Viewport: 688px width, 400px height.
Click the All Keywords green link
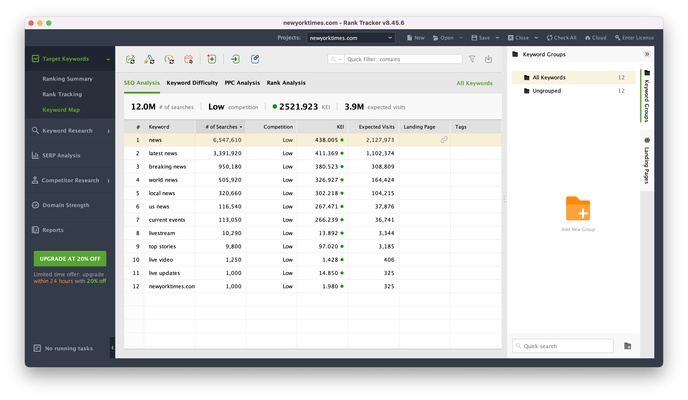point(474,83)
